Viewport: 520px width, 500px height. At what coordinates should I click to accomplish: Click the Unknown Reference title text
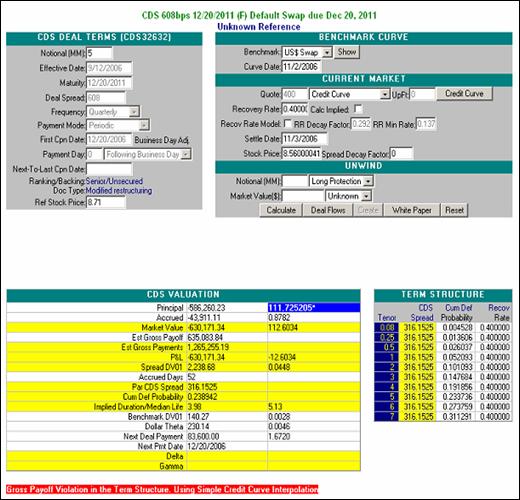click(x=259, y=27)
